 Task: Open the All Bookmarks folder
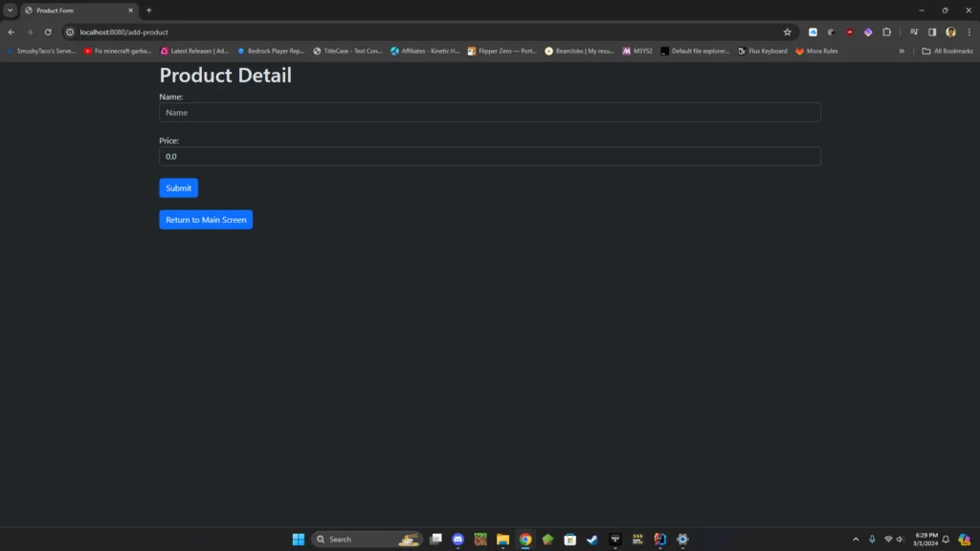click(947, 52)
